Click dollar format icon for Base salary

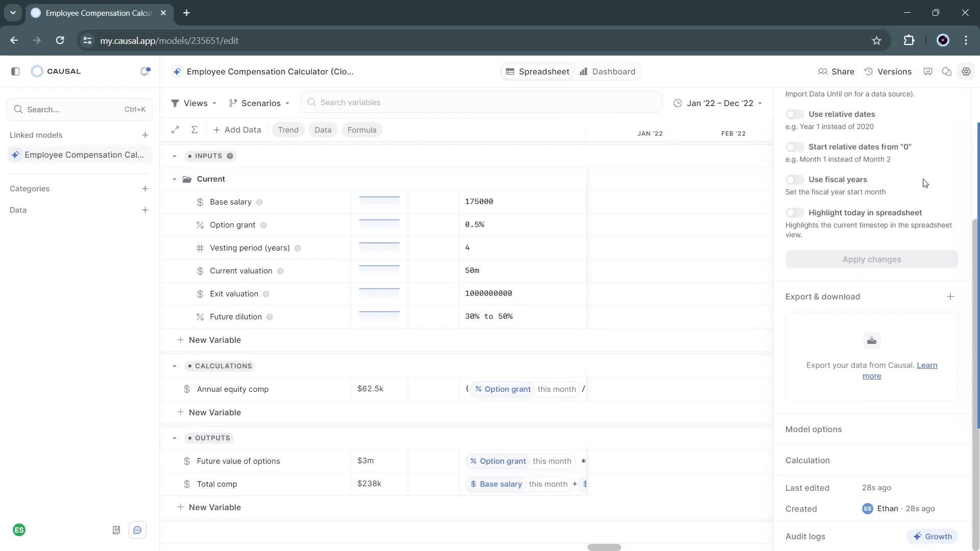tap(200, 202)
